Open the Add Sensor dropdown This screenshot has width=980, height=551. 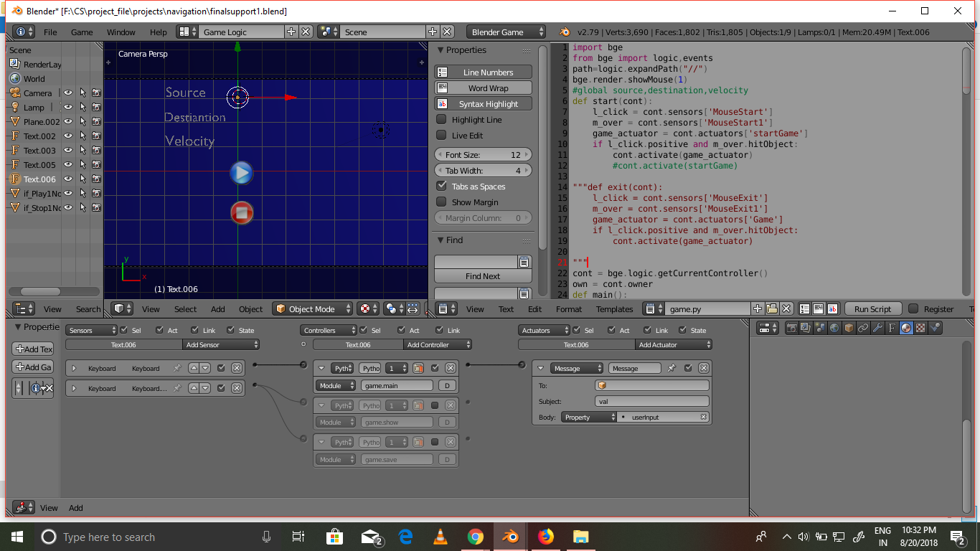[x=220, y=344]
